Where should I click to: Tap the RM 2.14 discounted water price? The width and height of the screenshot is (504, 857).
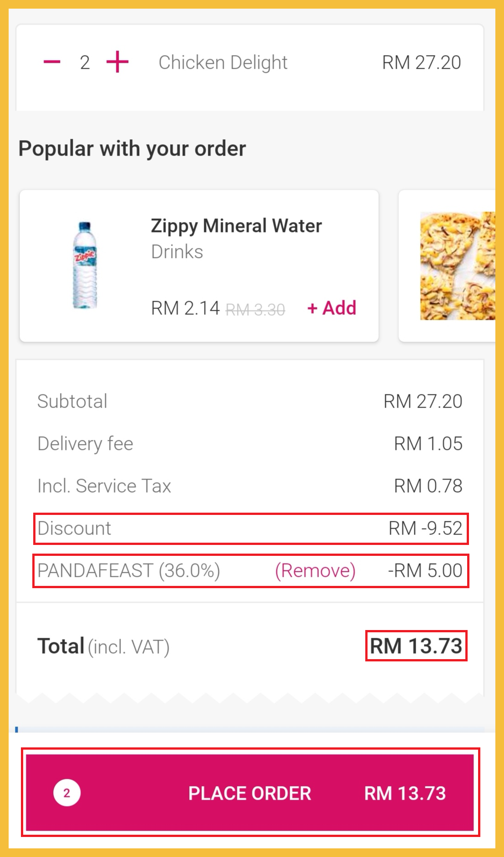[185, 308]
